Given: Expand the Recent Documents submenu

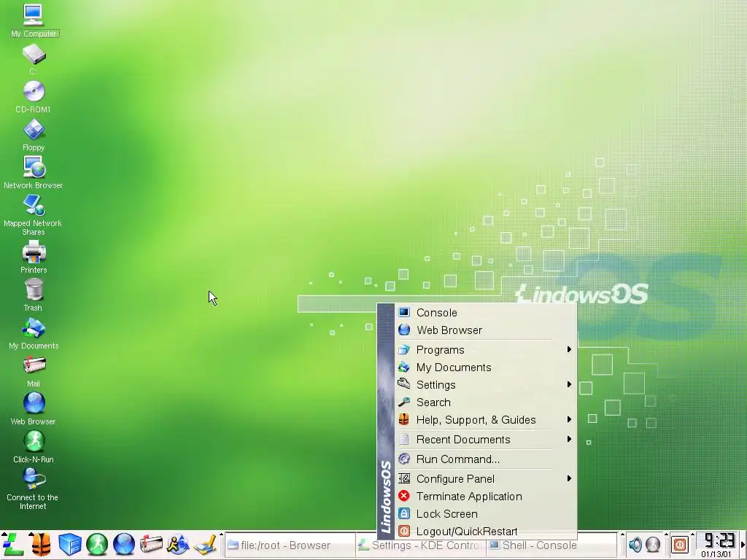Looking at the screenshot, I should tap(486, 440).
